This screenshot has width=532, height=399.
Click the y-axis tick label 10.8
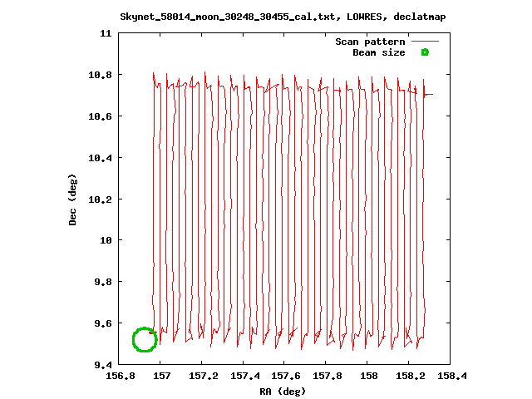(x=100, y=75)
